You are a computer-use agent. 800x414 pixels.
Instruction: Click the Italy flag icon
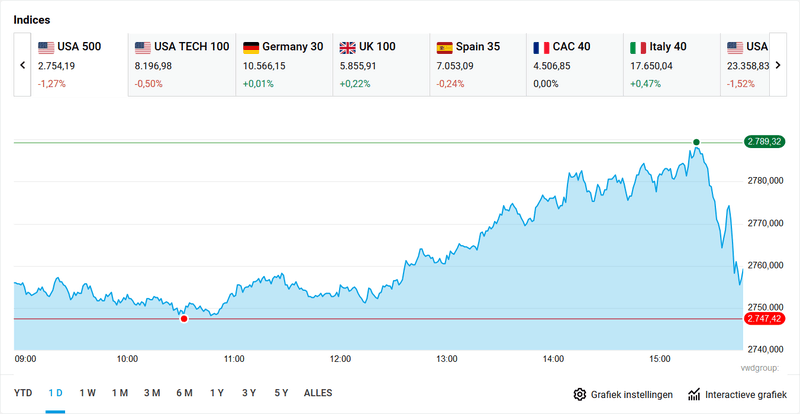[x=638, y=47]
